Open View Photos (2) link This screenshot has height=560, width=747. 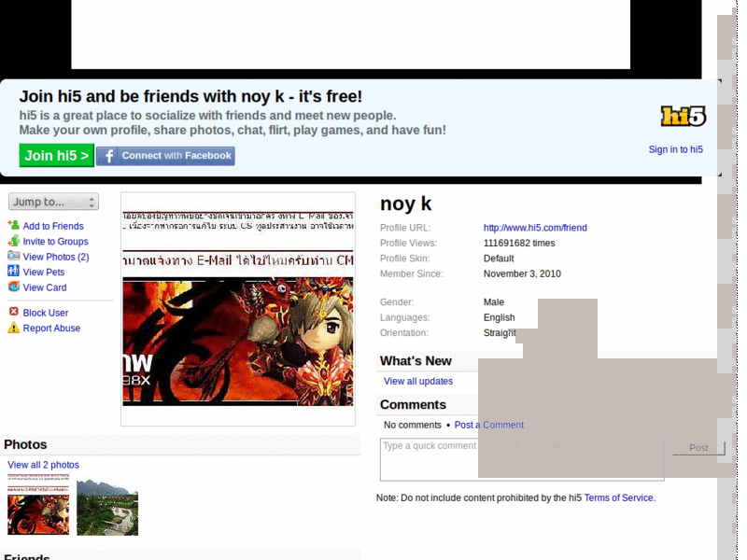tap(56, 257)
